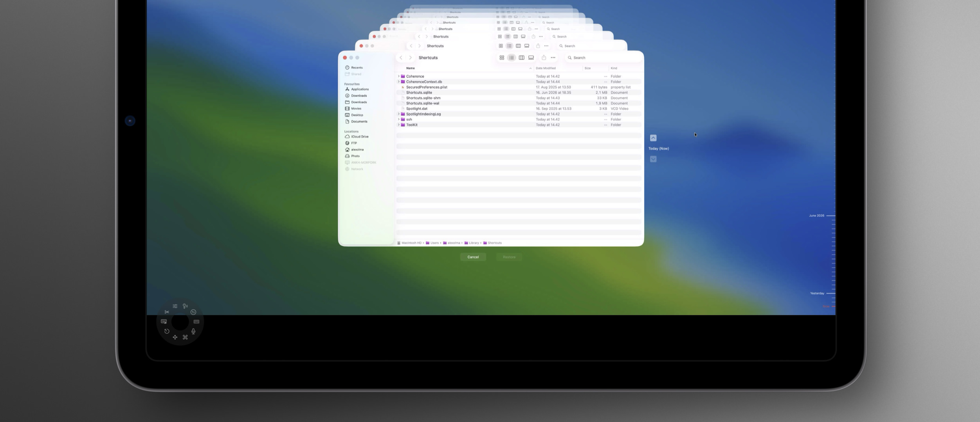This screenshot has width=980, height=422.
Task: Go forward using the front window's forward arrow
Action: pyautogui.click(x=410, y=58)
